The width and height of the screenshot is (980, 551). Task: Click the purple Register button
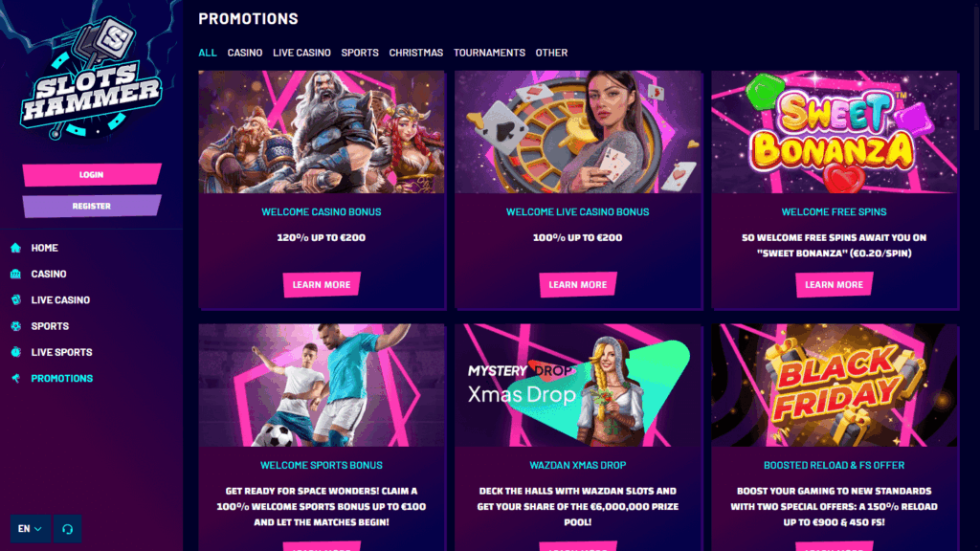(x=92, y=207)
